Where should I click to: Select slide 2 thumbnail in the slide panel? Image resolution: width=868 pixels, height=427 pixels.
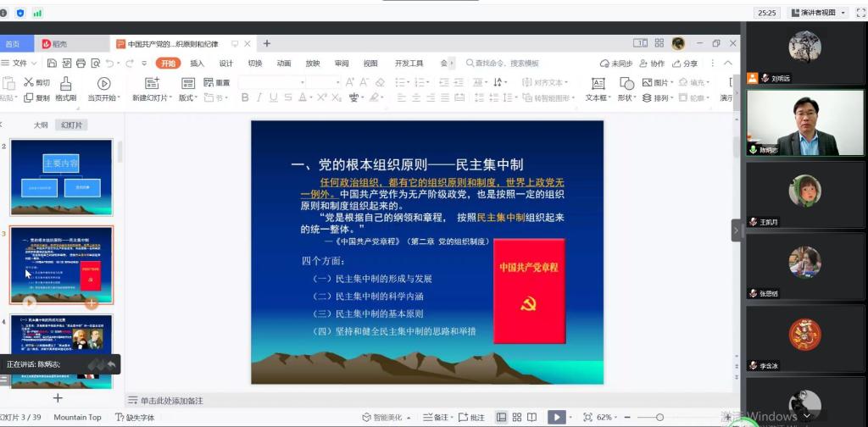coord(60,177)
